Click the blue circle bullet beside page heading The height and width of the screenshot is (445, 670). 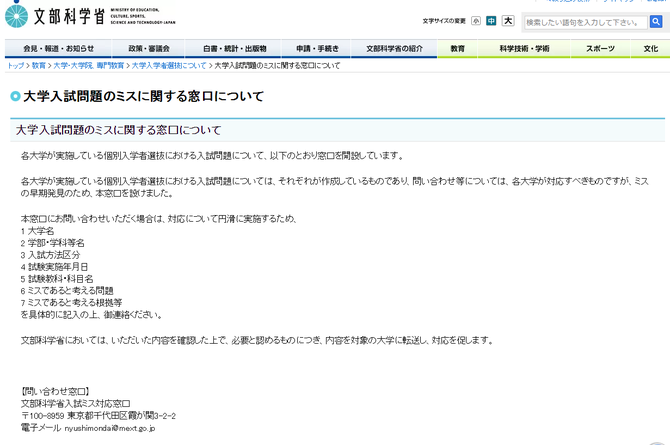point(15,96)
